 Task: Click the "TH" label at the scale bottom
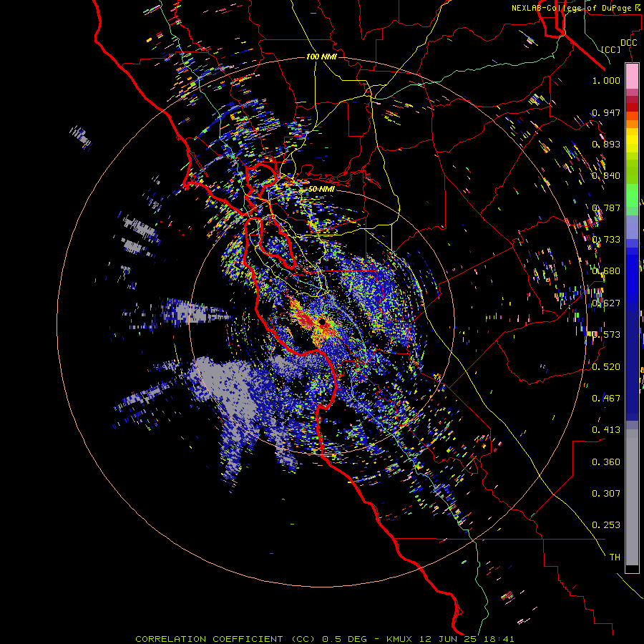tap(615, 557)
